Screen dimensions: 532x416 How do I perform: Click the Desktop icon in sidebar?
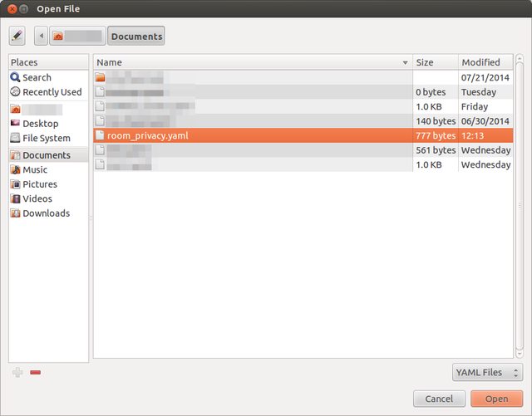tap(15, 123)
